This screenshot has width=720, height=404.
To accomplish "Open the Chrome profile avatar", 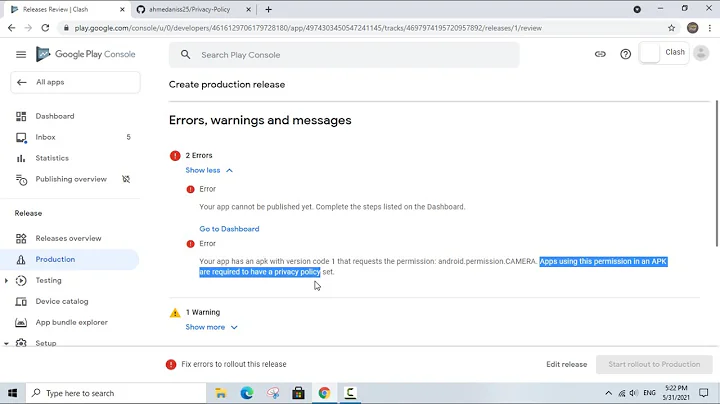I will point(692,28).
